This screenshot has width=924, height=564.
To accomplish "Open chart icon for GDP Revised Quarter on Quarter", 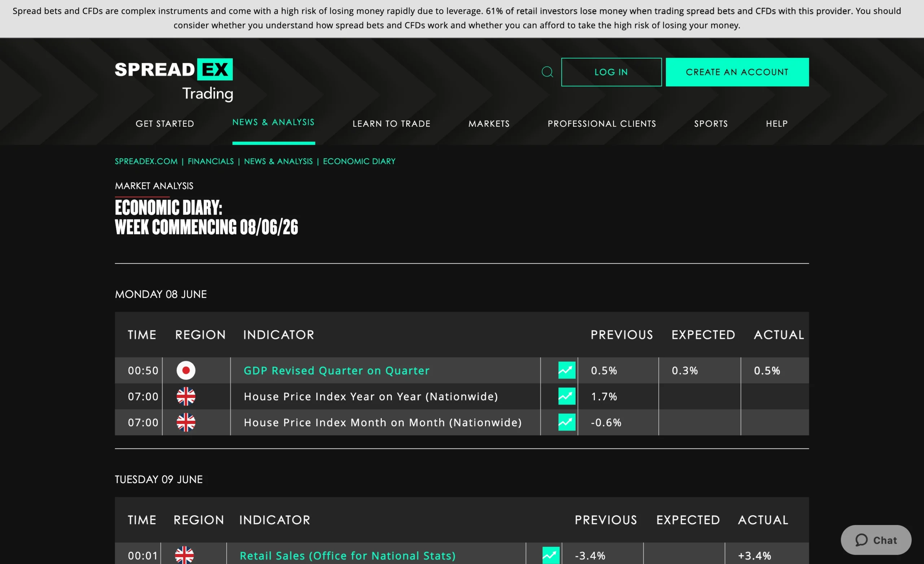I will 567,370.
